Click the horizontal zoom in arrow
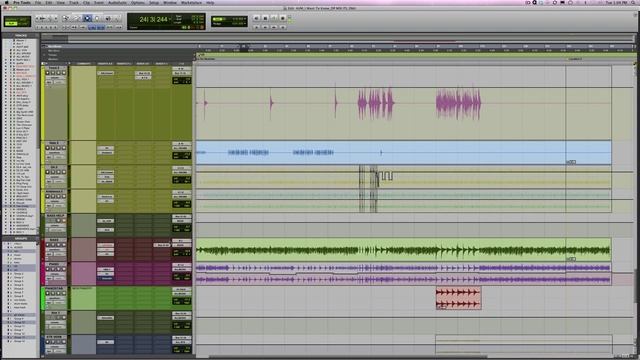Screen dimensions: 640x360 click(56, 18)
